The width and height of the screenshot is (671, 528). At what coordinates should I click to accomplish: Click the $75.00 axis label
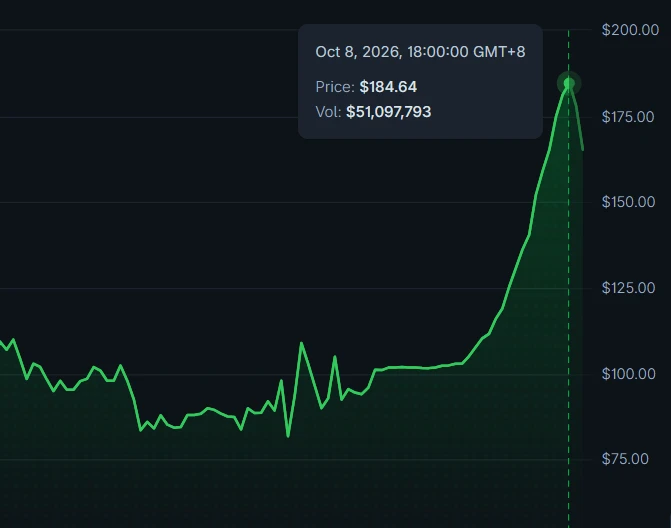(x=625, y=459)
